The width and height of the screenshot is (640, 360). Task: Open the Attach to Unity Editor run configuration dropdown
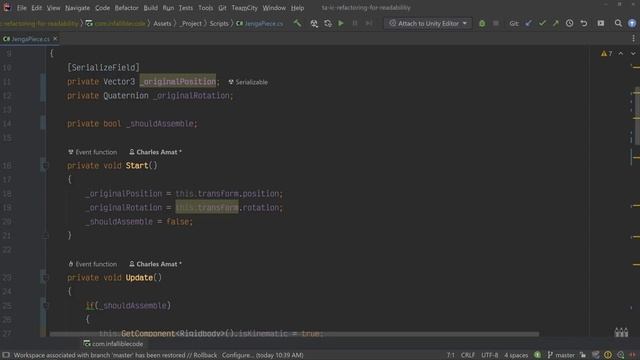(x=428, y=23)
